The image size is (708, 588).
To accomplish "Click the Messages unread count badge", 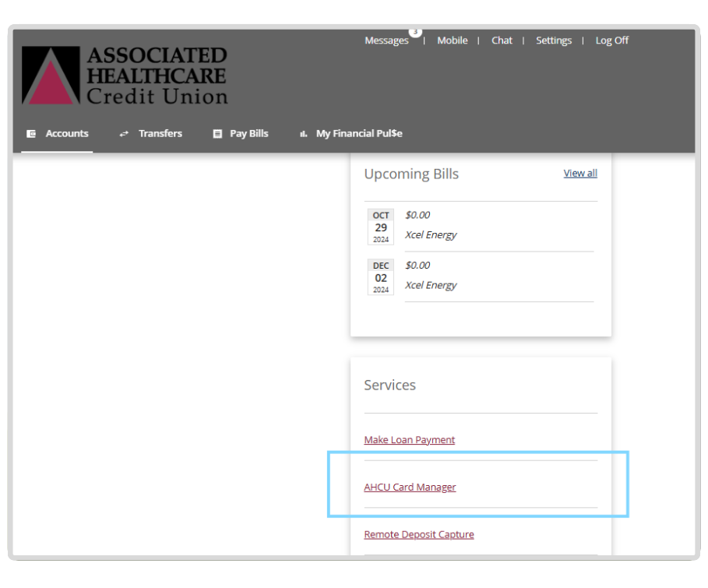I will 415,32.
